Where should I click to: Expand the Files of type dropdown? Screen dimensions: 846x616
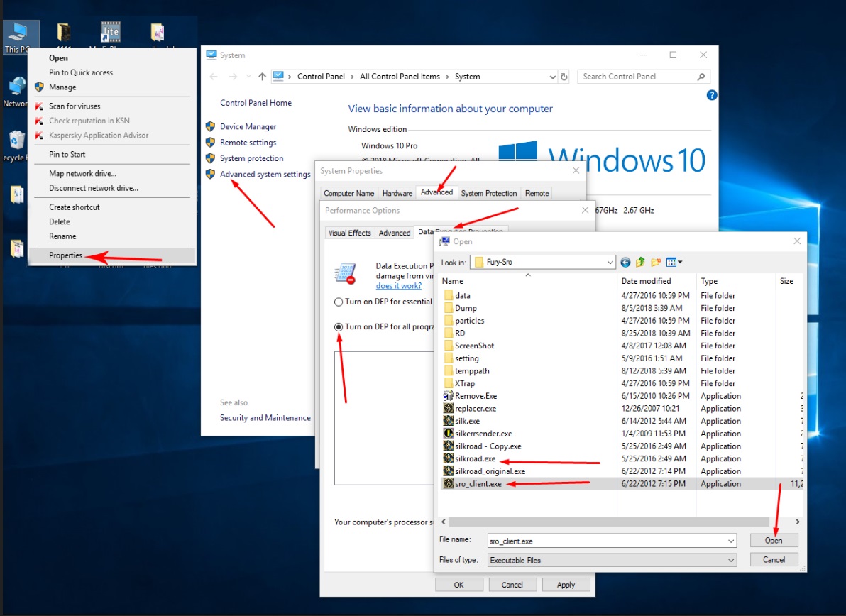(731, 561)
